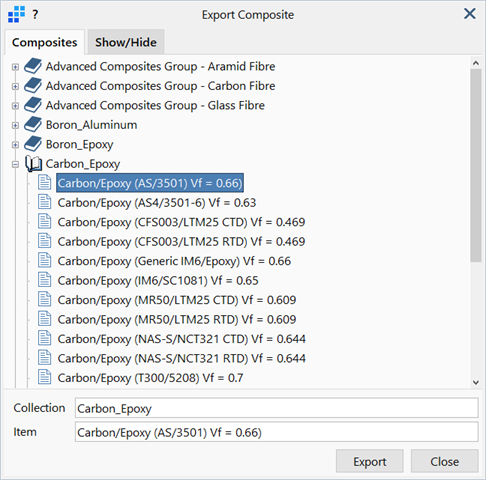The height and width of the screenshot is (480, 486).
Task: Expand the Carbon Fibre collection node
Action: point(15,86)
